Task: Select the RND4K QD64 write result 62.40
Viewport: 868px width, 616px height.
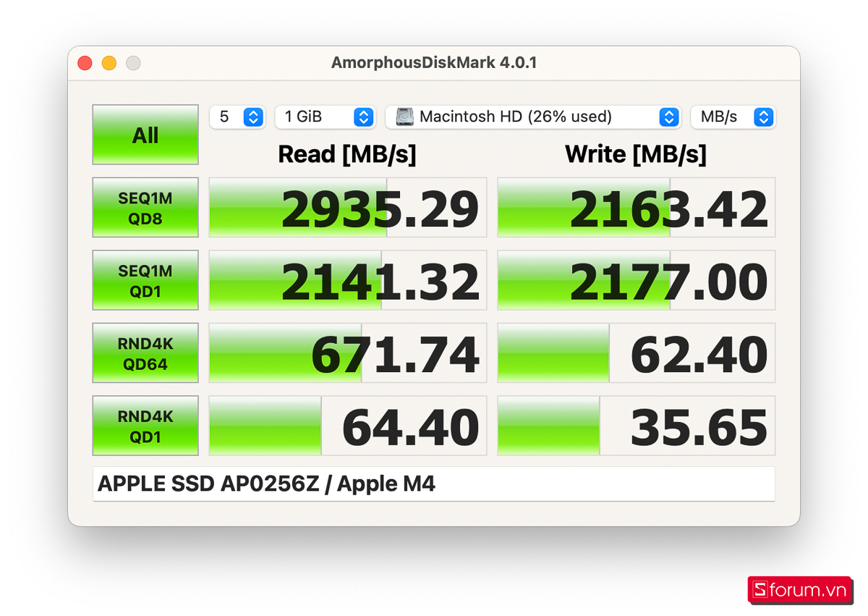Action: [637, 353]
